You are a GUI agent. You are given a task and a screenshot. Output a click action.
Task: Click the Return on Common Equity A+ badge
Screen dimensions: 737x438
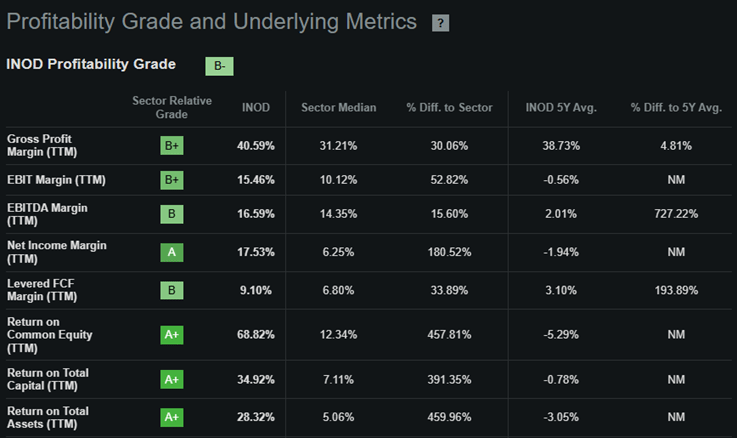172,334
